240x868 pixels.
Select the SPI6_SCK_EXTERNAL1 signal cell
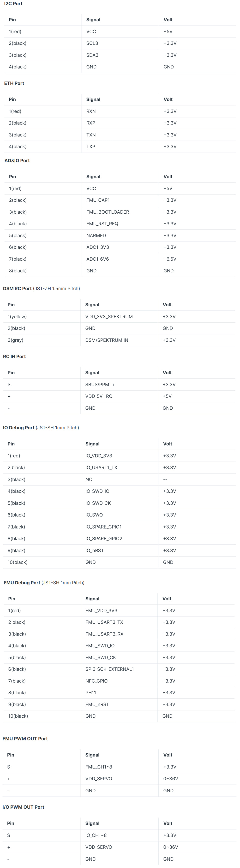[109, 669]
